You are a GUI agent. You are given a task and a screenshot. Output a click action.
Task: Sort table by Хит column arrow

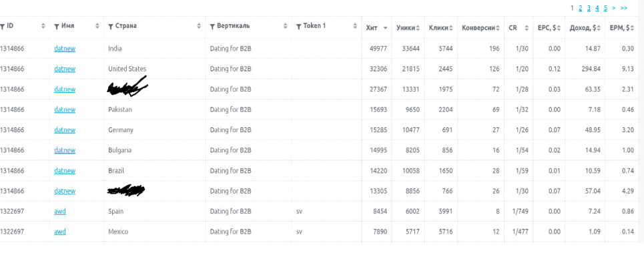click(385, 28)
